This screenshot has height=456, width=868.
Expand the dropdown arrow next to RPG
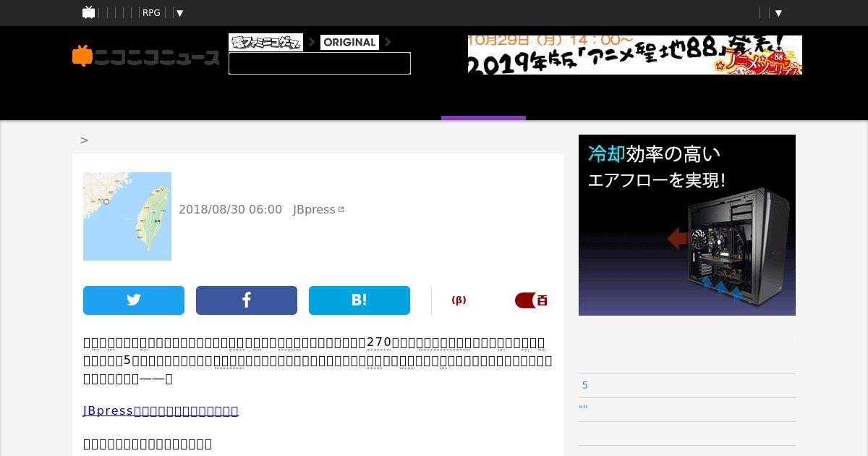[180, 13]
